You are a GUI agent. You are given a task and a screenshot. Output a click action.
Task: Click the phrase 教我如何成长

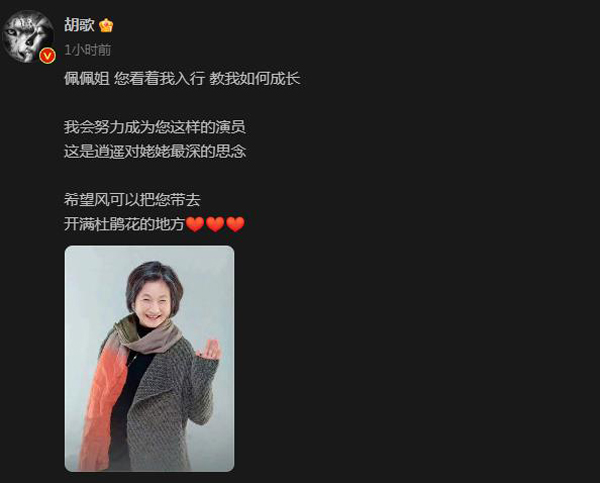click(254, 78)
